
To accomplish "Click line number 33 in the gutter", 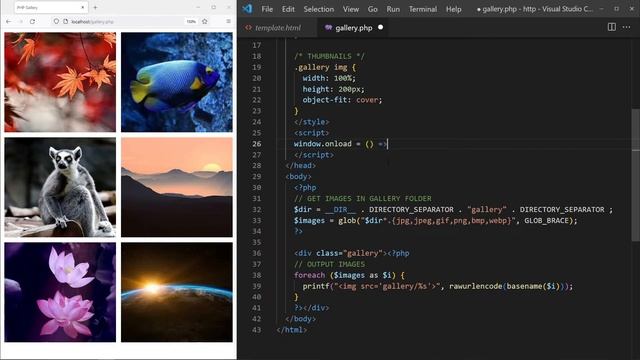I will 256,220.
